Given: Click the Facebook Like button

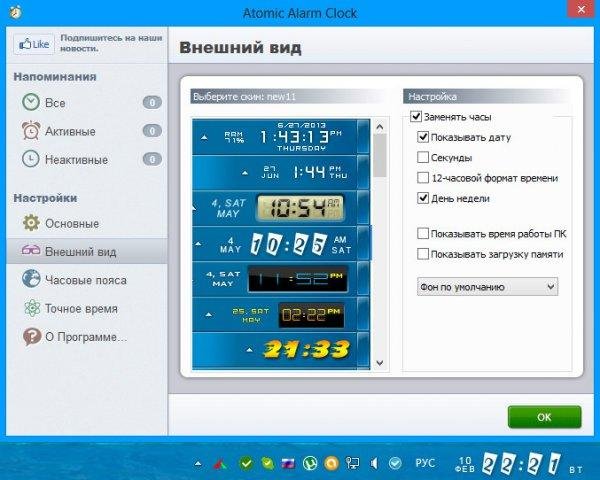Looking at the screenshot, I should (x=34, y=44).
